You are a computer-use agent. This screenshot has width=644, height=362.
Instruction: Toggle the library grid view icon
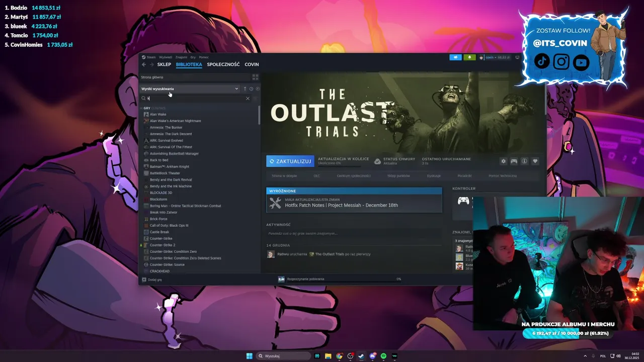255,77
